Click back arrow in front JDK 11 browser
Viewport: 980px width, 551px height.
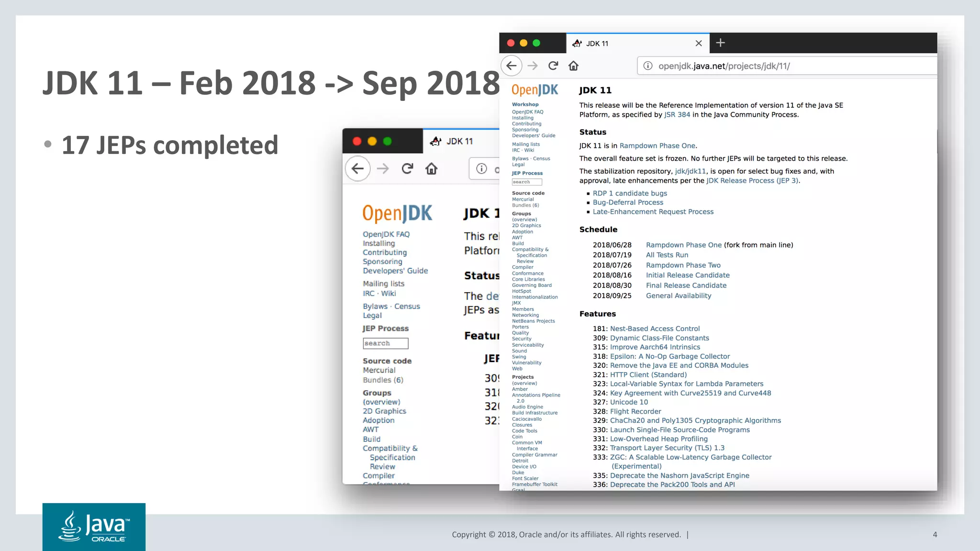pyautogui.click(x=512, y=66)
